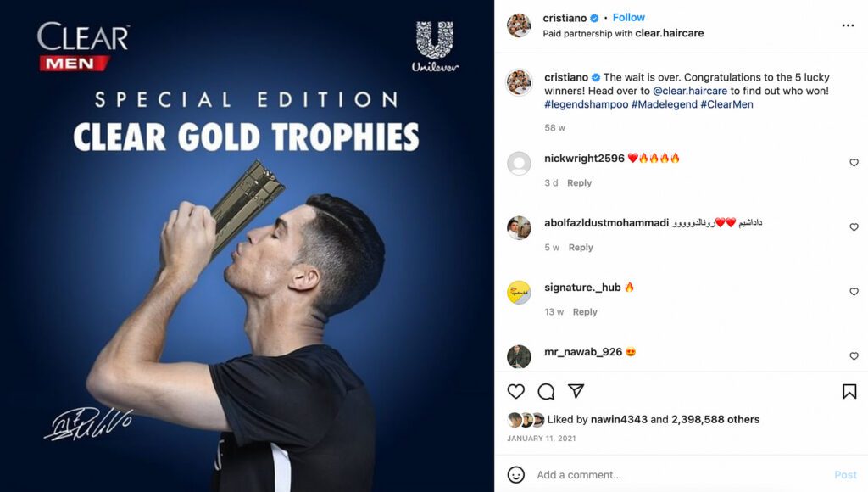
Task: Like mr_nawab_926's comment heart
Action: tap(854, 356)
